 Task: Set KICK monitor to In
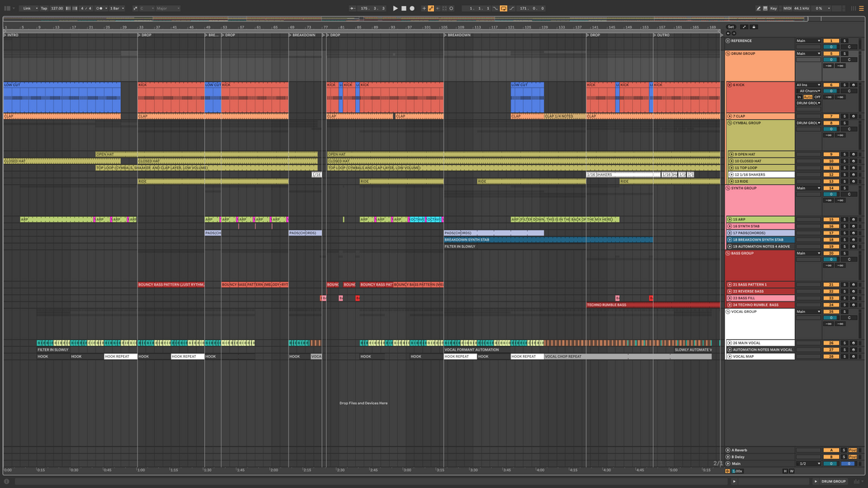[799, 97]
